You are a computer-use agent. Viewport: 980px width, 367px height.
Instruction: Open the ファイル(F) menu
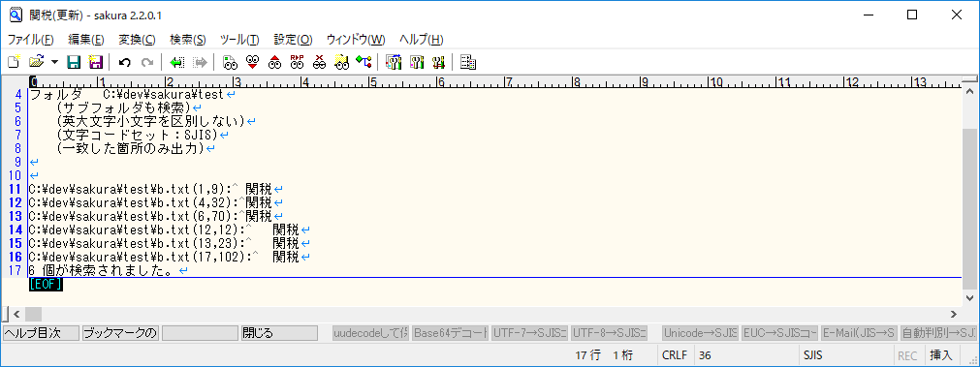(x=31, y=40)
